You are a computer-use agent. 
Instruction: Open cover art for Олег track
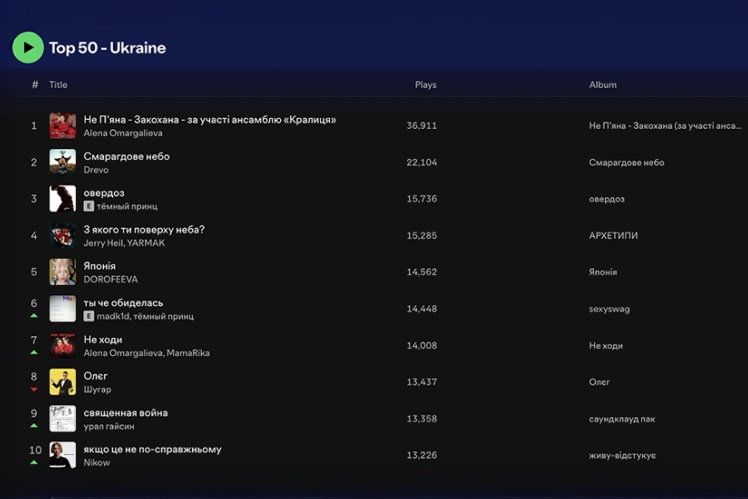click(62, 382)
